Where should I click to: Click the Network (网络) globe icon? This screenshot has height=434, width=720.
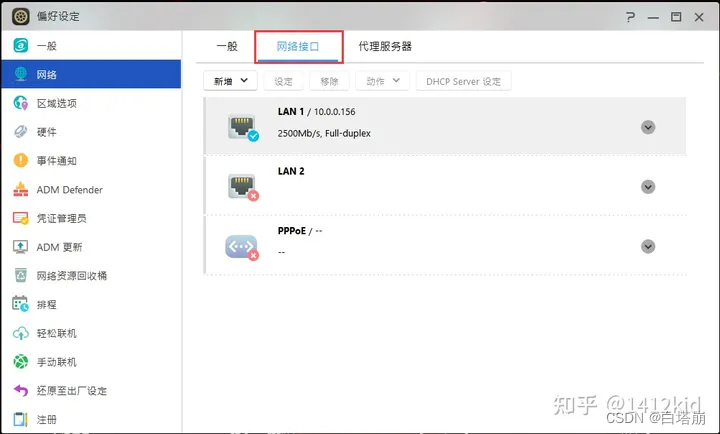(x=21, y=74)
